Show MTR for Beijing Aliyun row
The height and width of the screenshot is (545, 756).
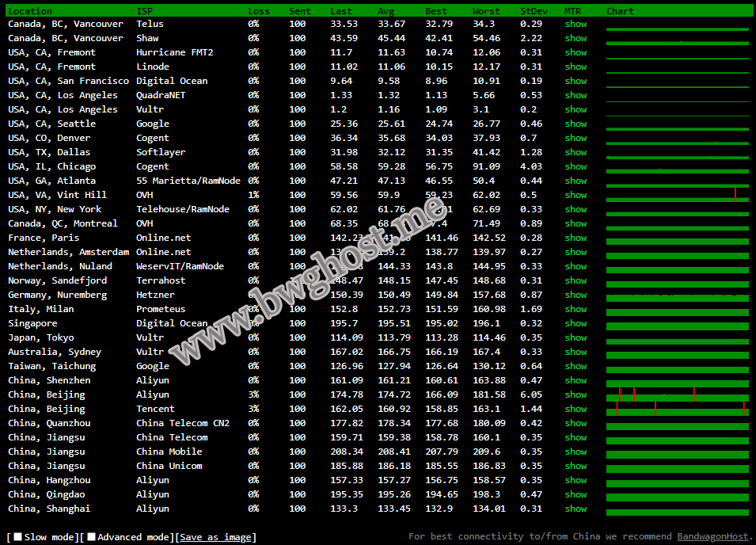(x=576, y=394)
